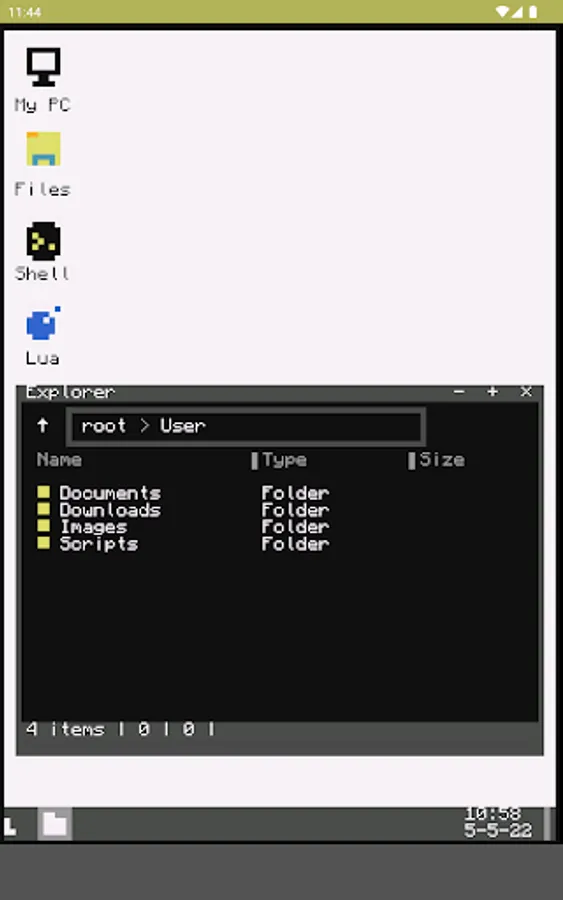Click the User path breadcrumb
This screenshot has width=563, height=900.
tap(183, 426)
